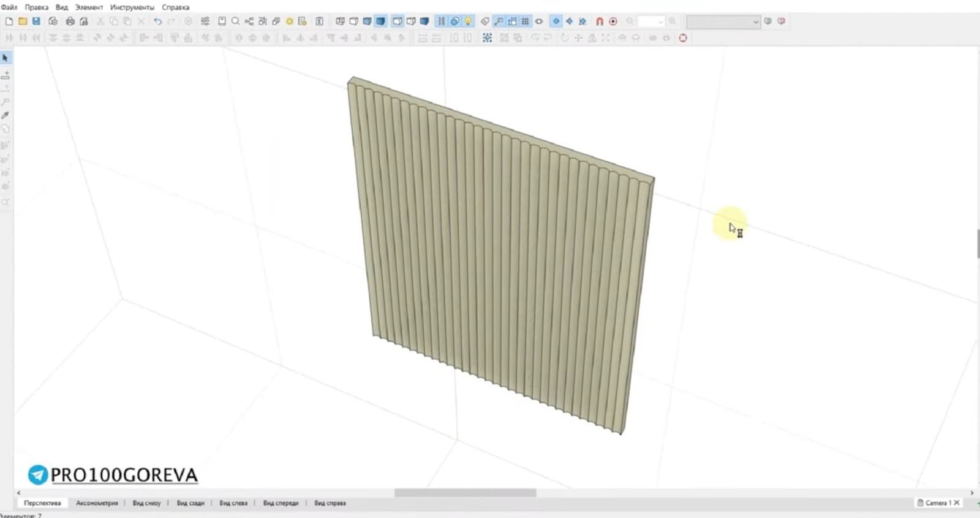Viewport: 980px width, 518px height.
Task: Toggle the eye visibility button
Action: (x=539, y=21)
